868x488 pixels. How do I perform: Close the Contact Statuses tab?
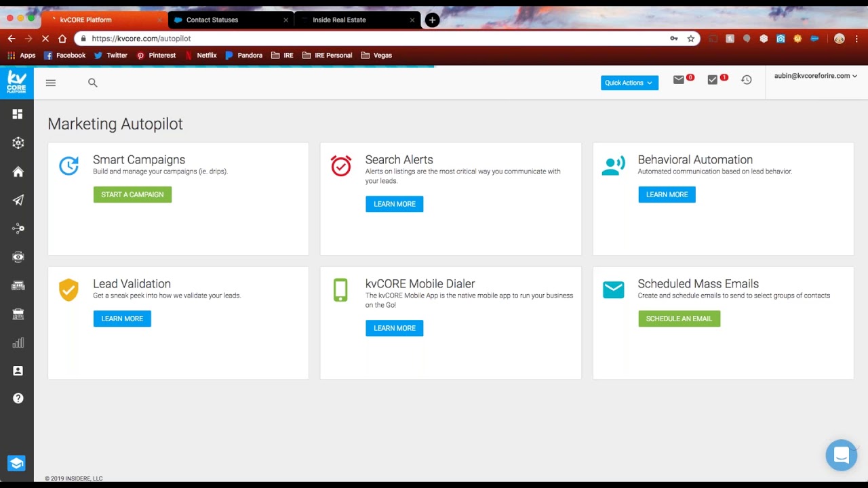tap(285, 20)
